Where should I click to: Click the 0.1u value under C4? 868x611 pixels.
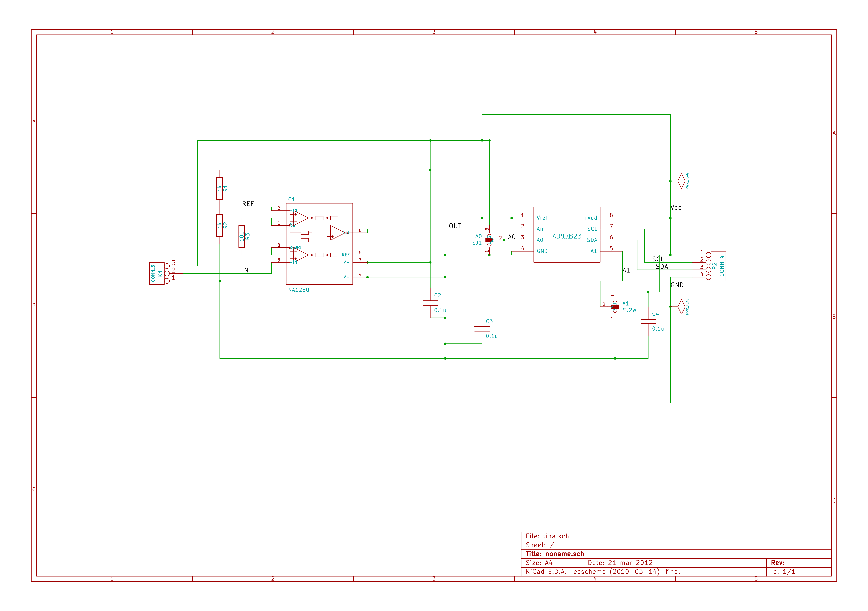pyautogui.click(x=658, y=329)
